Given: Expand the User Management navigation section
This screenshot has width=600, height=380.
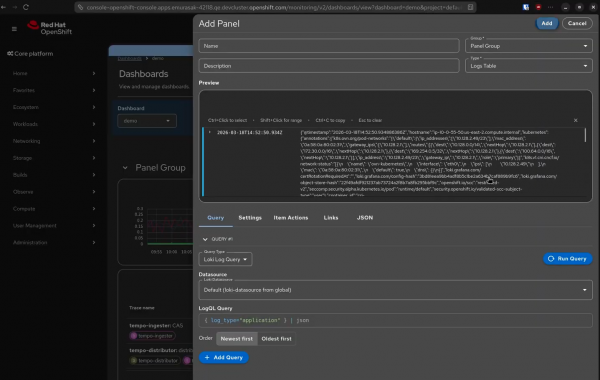Looking at the screenshot, I should (x=54, y=225).
